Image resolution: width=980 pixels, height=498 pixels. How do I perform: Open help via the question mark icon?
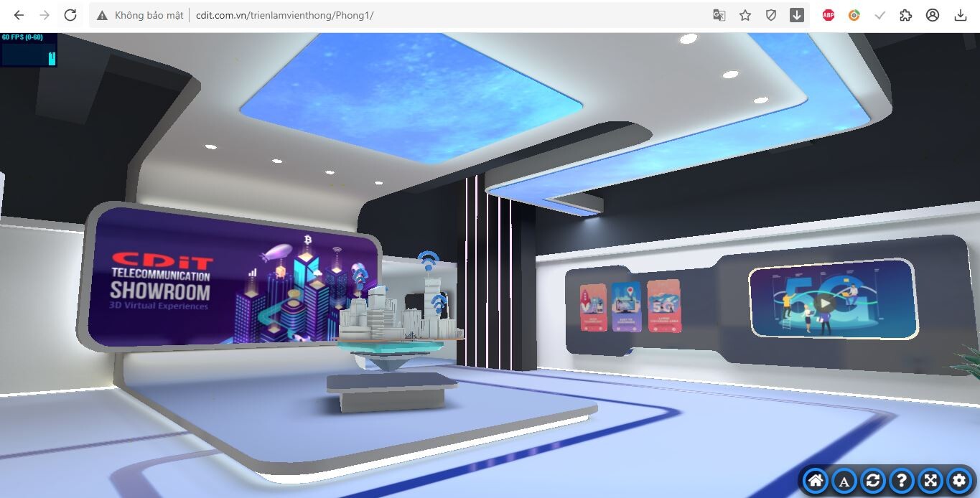(901, 481)
